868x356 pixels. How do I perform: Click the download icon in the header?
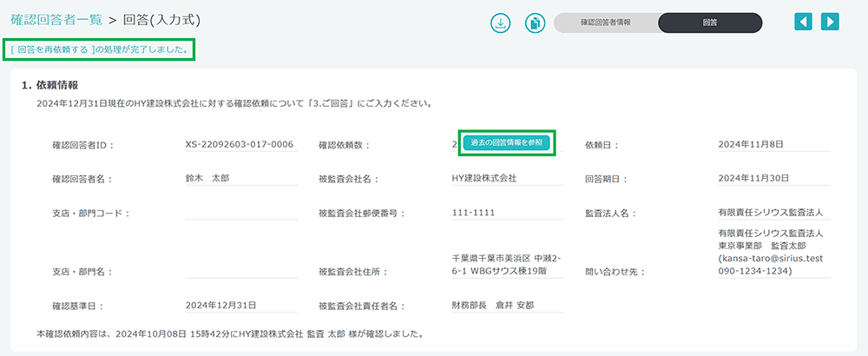click(x=502, y=23)
